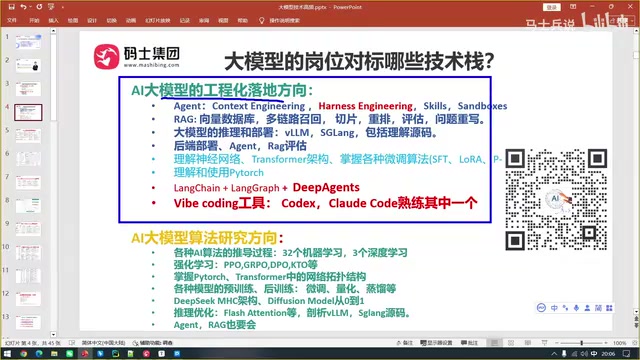Open zoom dialog via 100% level

point(619,343)
